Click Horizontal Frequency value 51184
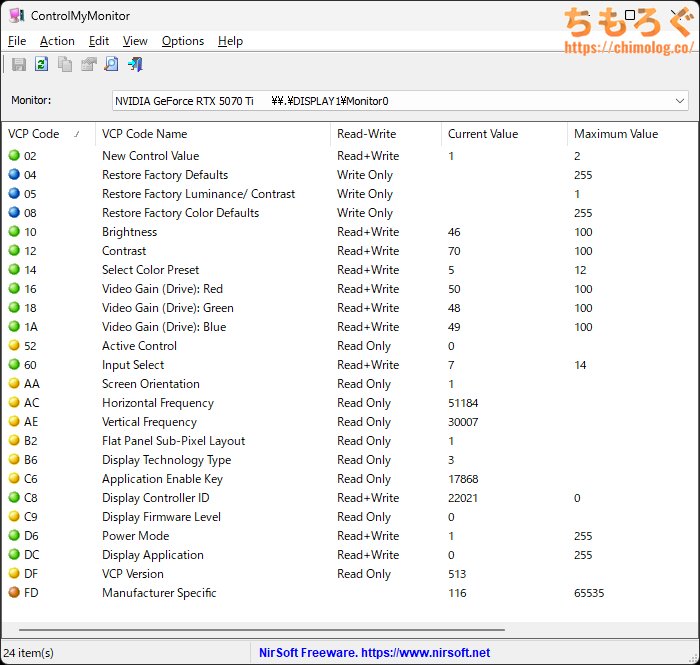This screenshot has height=665, width=700. 463,403
